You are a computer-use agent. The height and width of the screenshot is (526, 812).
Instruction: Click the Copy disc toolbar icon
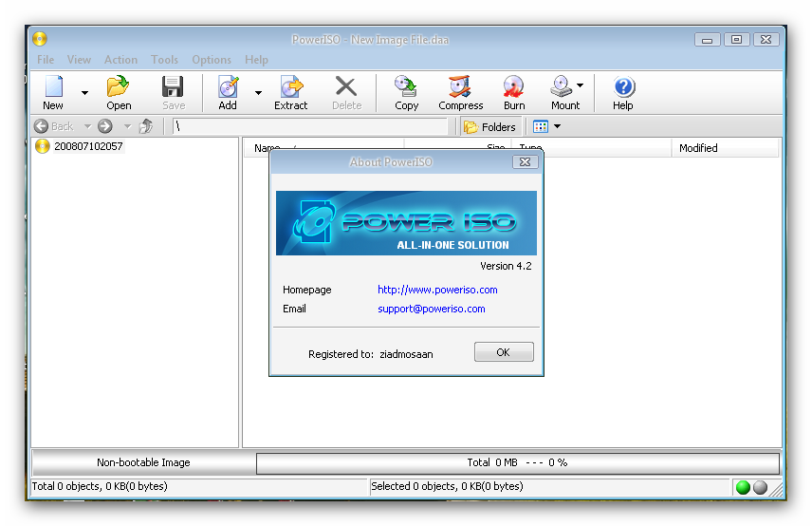click(406, 86)
